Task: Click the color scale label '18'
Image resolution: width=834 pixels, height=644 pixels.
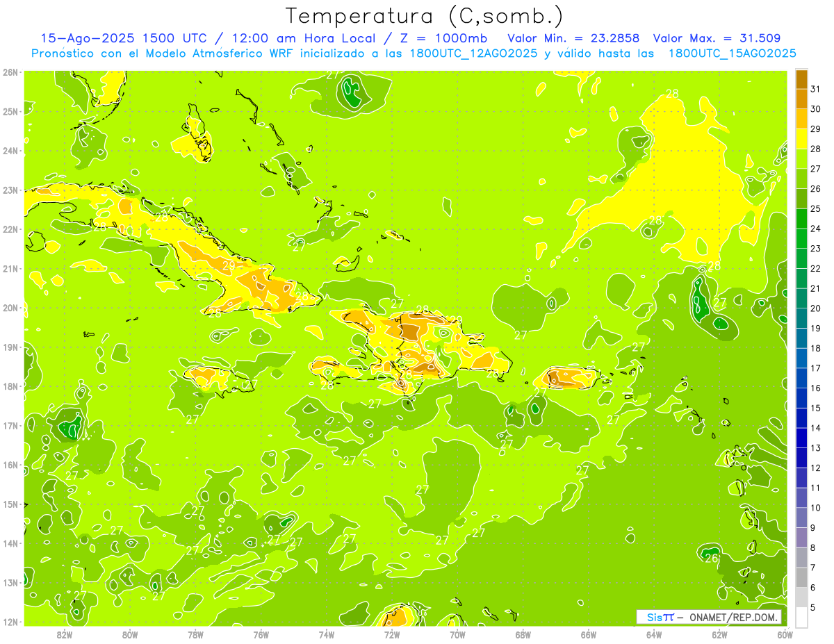Action: (x=816, y=348)
